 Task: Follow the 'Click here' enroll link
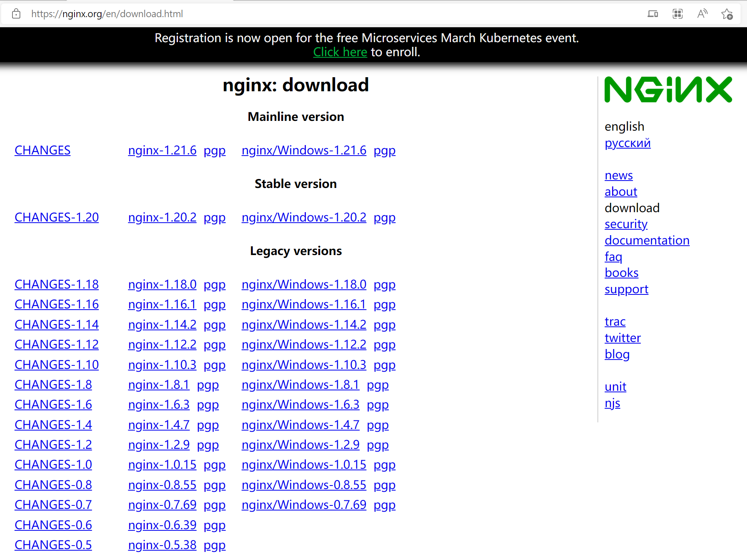click(x=340, y=52)
